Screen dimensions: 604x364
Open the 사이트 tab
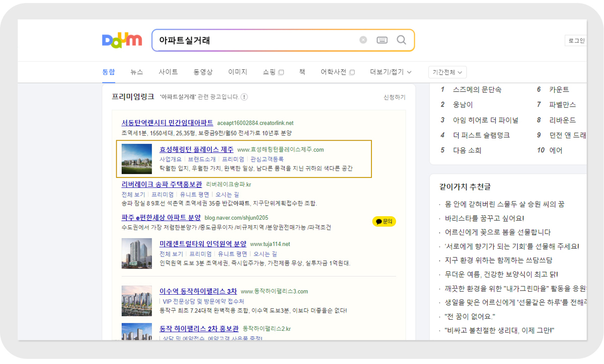tap(168, 72)
